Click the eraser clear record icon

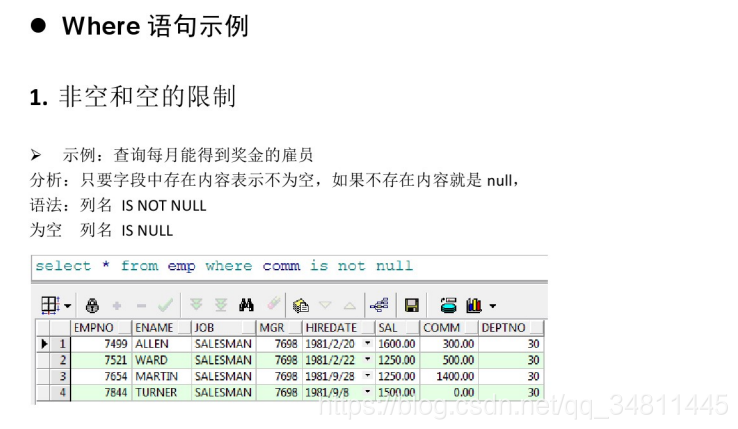274,304
